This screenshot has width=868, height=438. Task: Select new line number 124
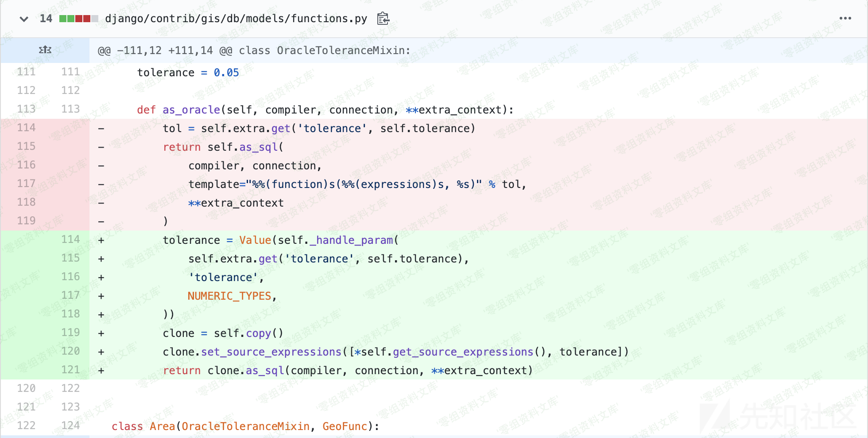click(x=70, y=426)
